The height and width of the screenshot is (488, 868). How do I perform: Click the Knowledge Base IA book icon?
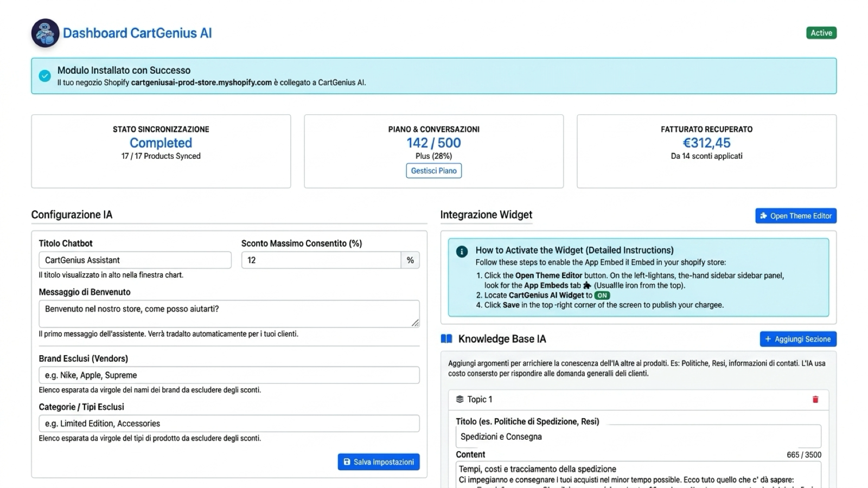pos(446,339)
